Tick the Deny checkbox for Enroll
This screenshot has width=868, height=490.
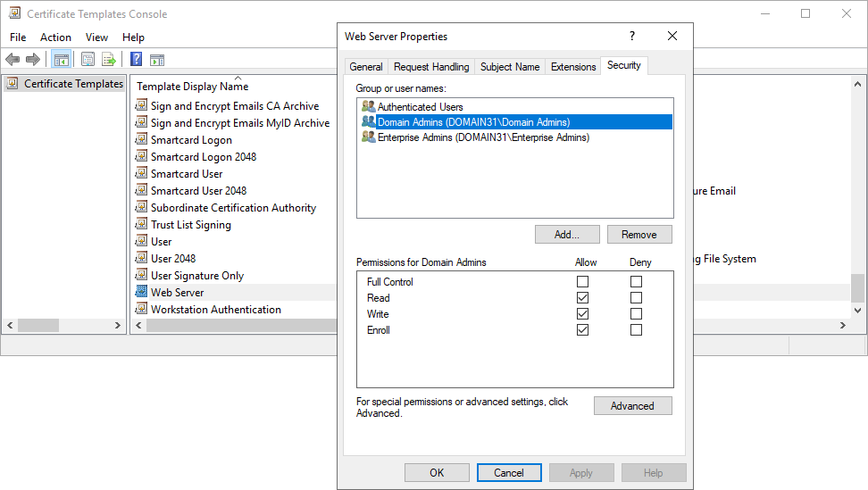pos(636,330)
